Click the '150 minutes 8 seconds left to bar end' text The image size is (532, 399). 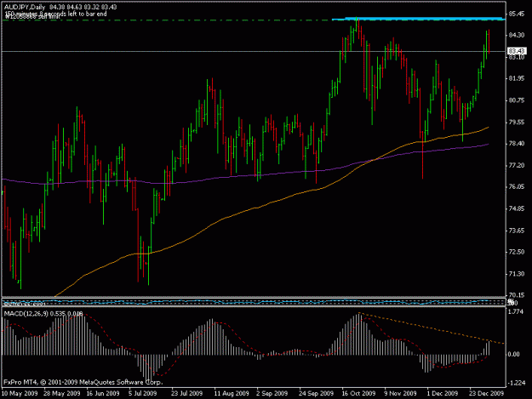(55, 14)
